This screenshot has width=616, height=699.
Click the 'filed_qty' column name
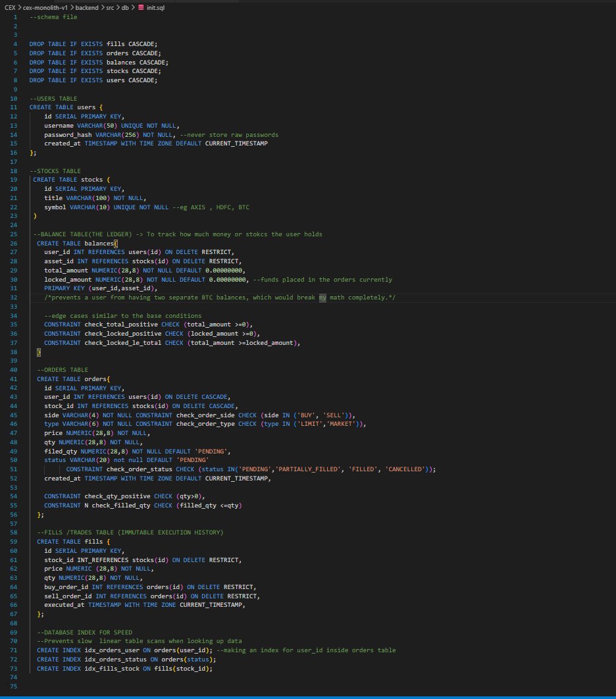pyautogui.click(x=61, y=452)
